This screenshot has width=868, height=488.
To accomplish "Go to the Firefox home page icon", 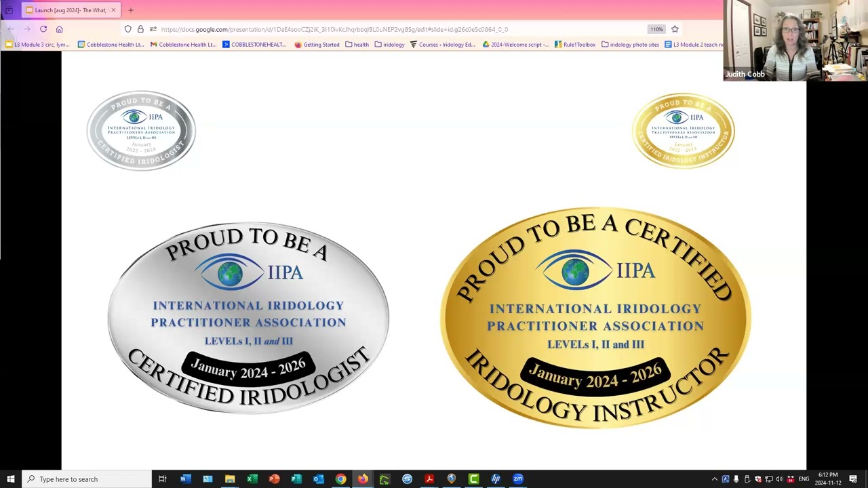I will point(60,29).
